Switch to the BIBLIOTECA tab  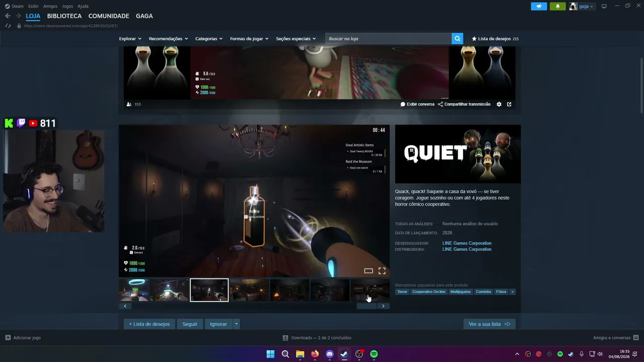pos(64,16)
